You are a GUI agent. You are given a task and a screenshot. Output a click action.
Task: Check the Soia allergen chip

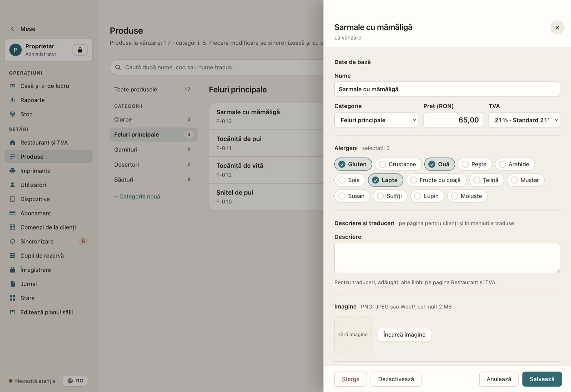point(349,180)
